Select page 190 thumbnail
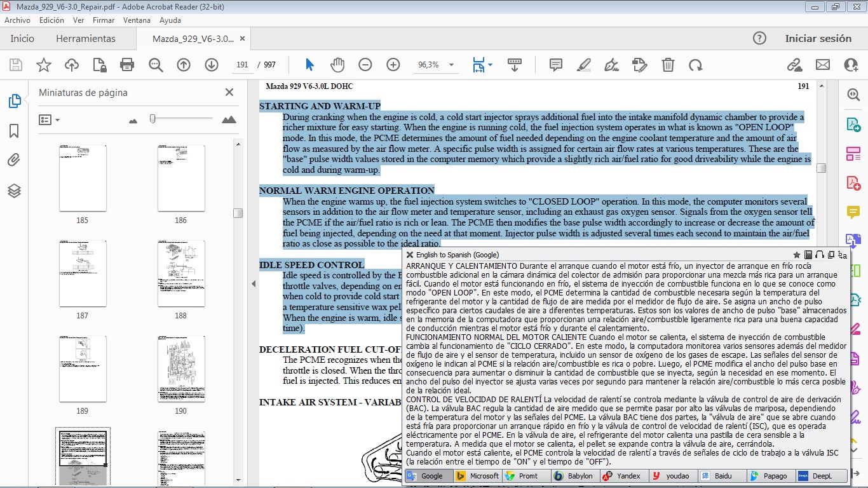The height and width of the screenshot is (488, 868). tap(181, 369)
